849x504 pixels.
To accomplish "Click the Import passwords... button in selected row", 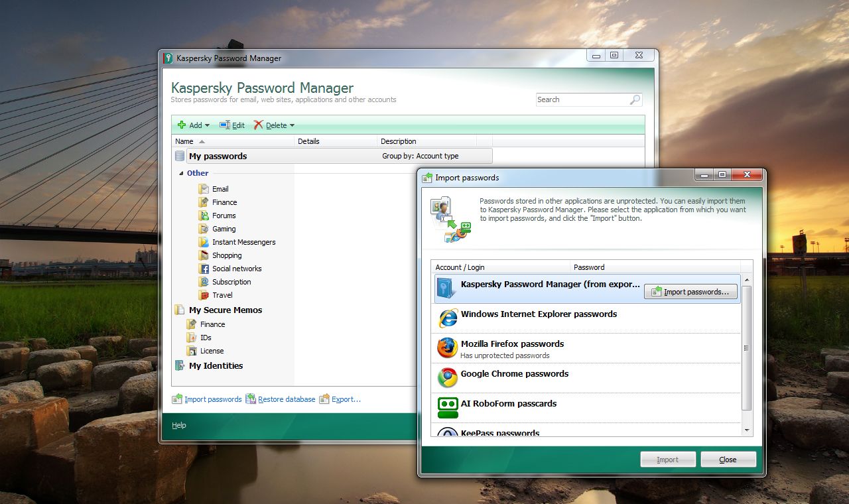I will click(x=690, y=292).
